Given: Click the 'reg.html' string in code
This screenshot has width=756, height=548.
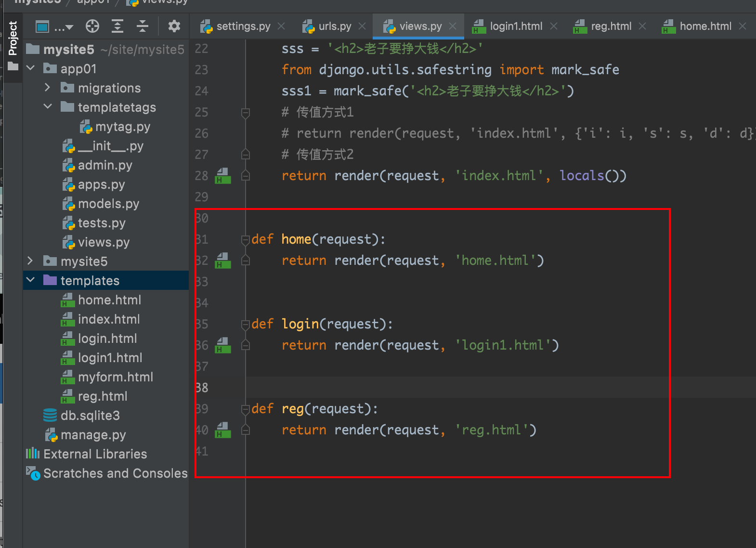Looking at the screenshot, I should point(492,430).
